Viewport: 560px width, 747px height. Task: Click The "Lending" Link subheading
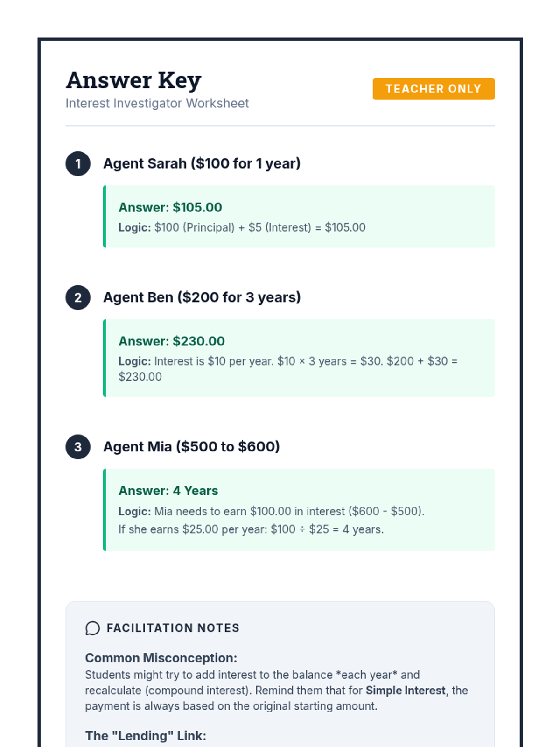coord(146,736)
